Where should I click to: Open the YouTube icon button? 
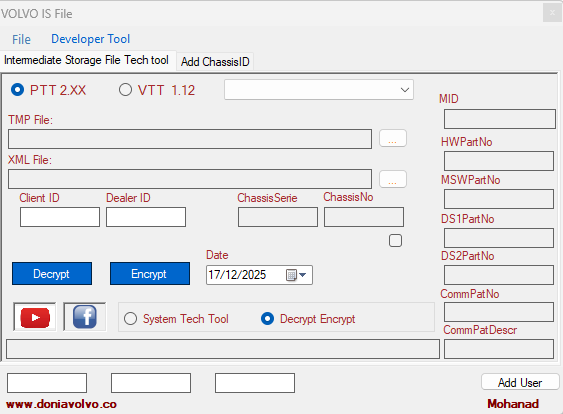pos(35,317)
